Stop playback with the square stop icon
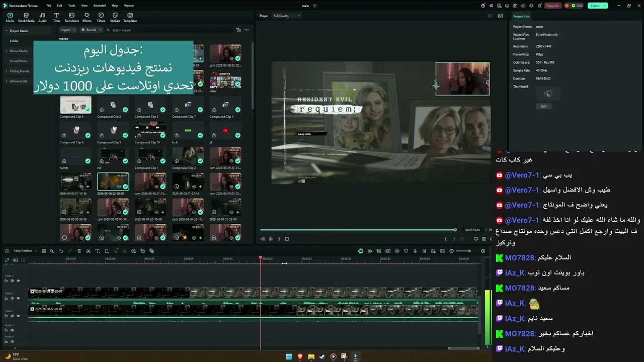 [287, 239]
